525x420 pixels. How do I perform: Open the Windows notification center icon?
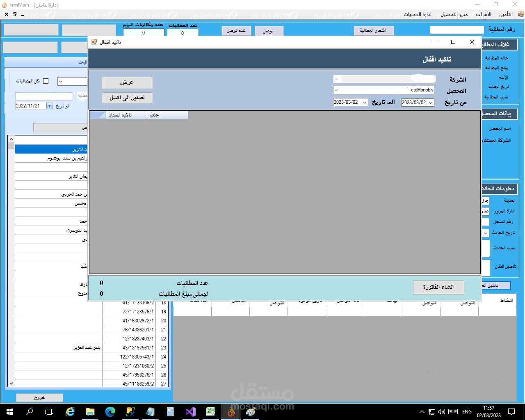tap(511, 412)
